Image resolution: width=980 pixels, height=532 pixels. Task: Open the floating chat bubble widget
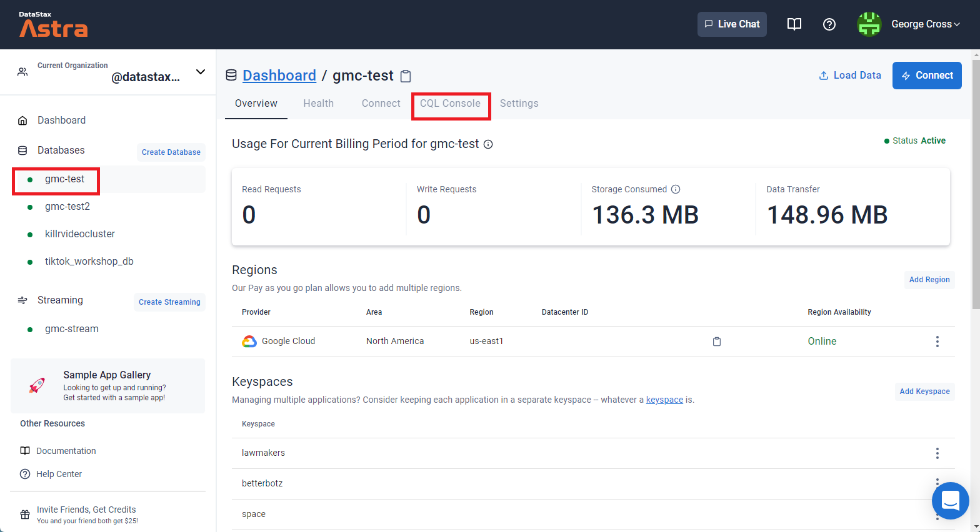click(950, 501)
